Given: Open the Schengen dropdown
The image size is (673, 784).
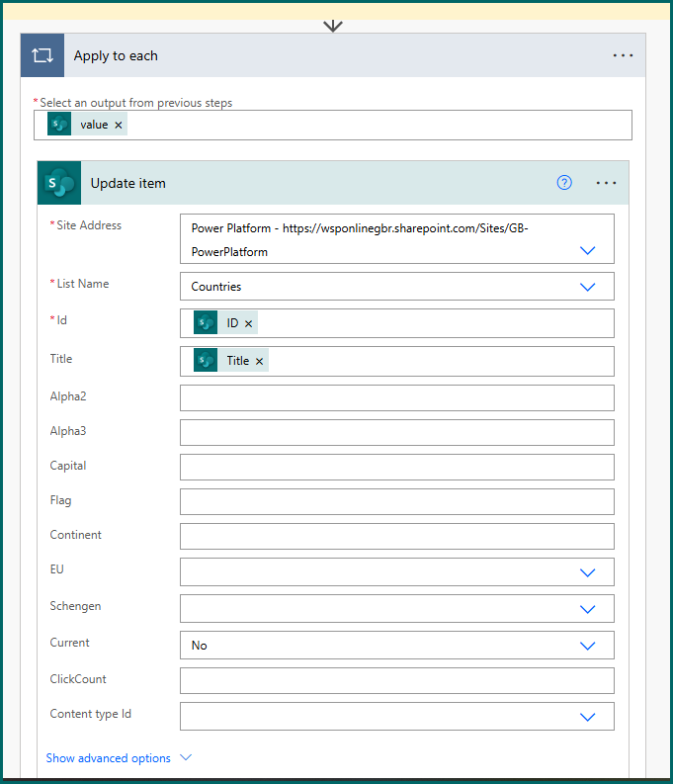Looking at the screenshot, I should [x=588, y=609].
